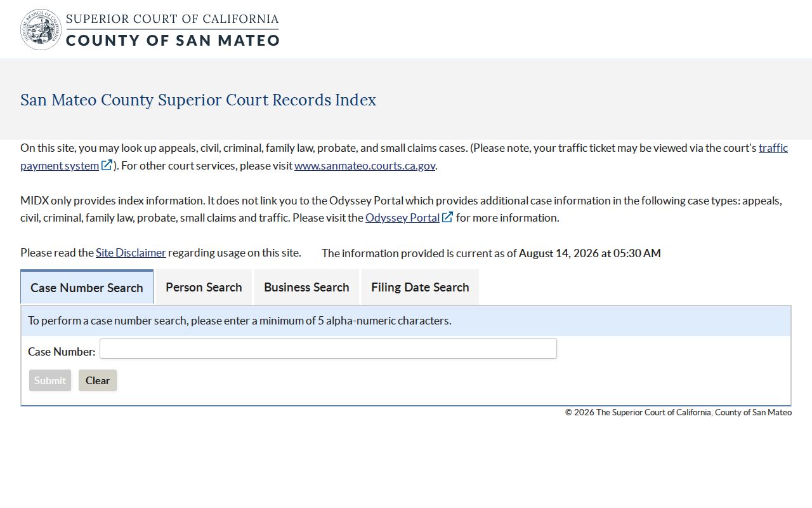Click the 'August 14, 2026 at 05:30 AM' date text

590,253
